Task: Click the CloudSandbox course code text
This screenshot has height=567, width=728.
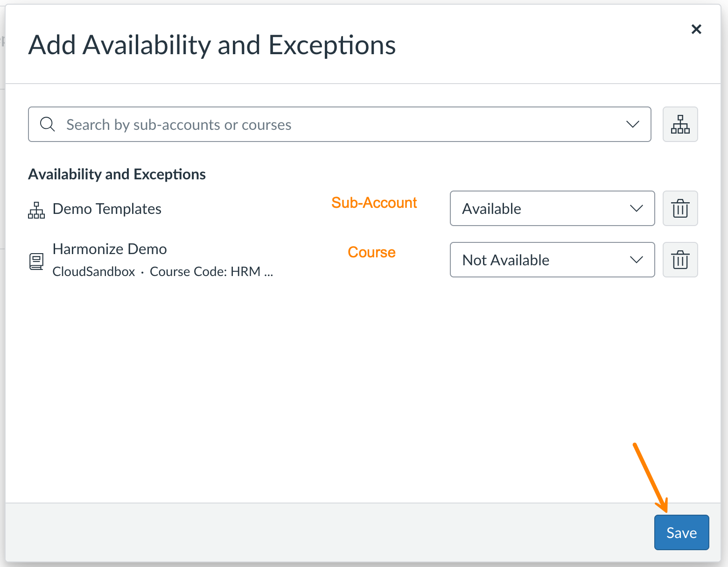Action: point(163,271)
